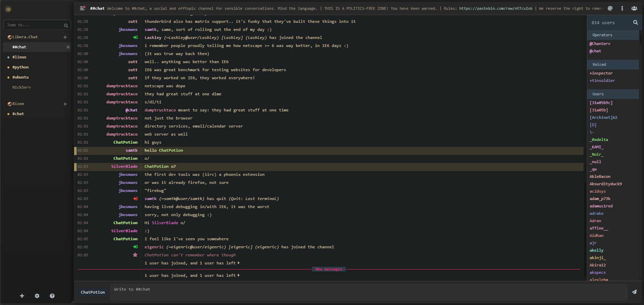This screenshot has width=644, height=305.
Task: Select the ##chat channel in sidebar
Action: pyautogui.click(x=37, y=47)
